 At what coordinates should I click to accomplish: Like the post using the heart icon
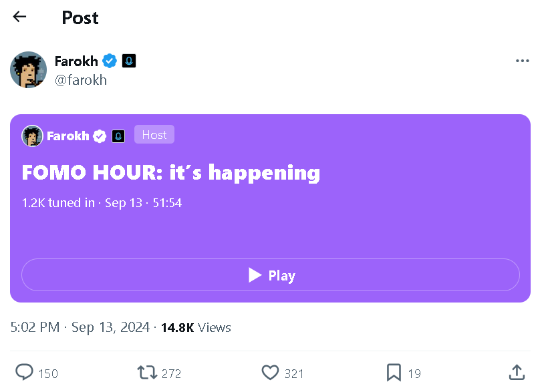[271, 373]
